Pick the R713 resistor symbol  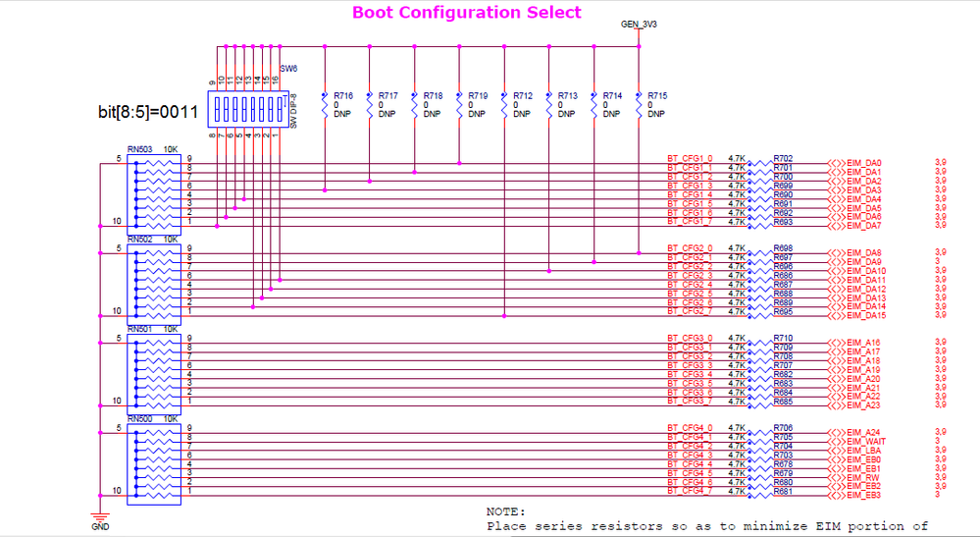[x=549, y=104]
